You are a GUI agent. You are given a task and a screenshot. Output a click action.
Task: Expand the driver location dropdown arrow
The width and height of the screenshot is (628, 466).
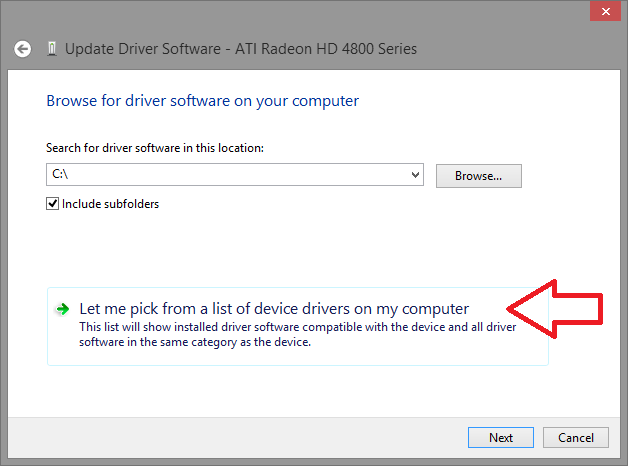point(415,175)
